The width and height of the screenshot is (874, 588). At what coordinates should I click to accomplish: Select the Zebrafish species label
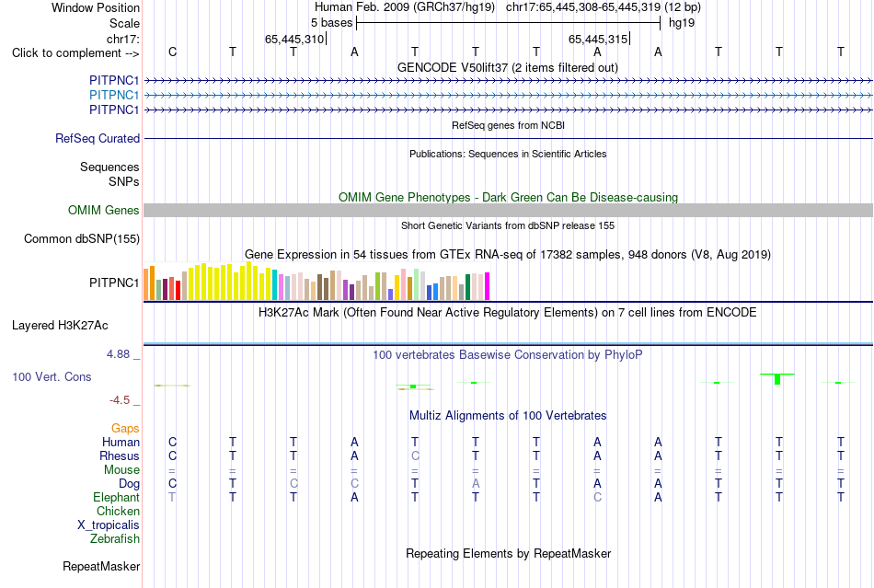coord(115,539)
